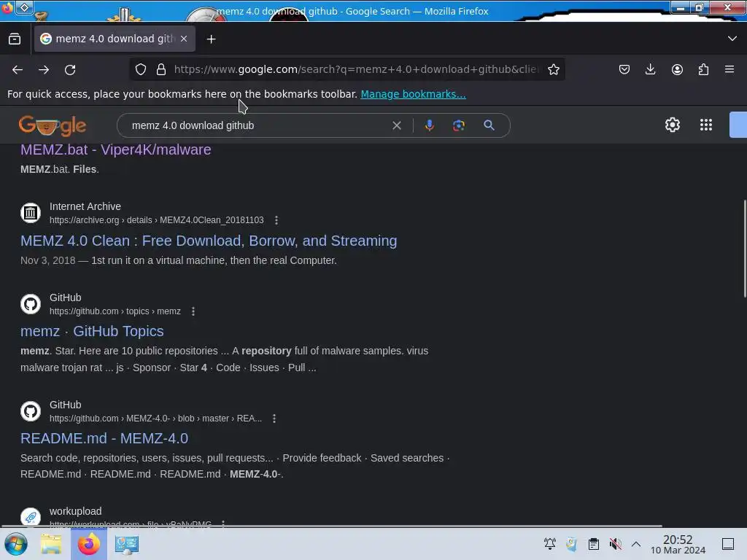Open more options for the Internet Archive result

pos(276,220)
